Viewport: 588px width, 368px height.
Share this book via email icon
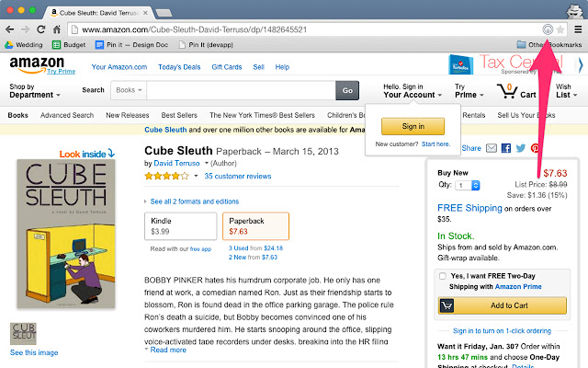point(492,148)
